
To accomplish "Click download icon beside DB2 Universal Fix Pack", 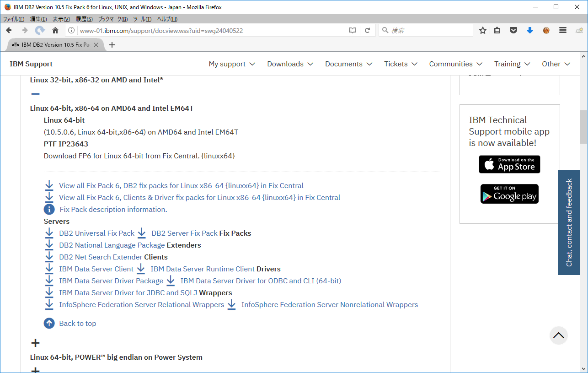I will tap(49, 233).
